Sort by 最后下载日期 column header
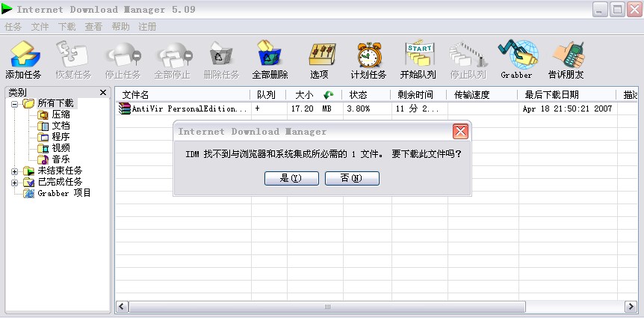Viewport: 644px width, 318px height. coord(567,95)
